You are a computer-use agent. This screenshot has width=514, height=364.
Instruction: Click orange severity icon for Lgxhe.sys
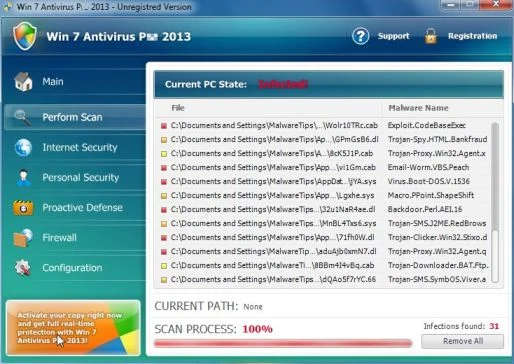click(164, 196)
